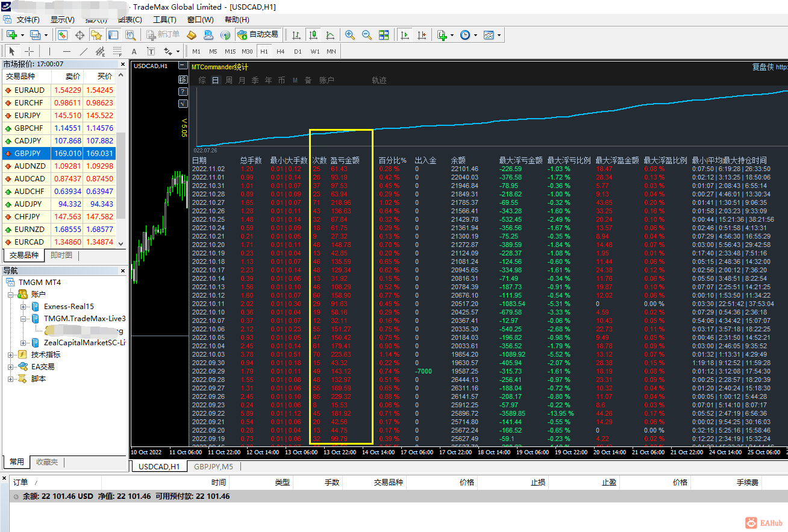Switch chart timeframe to W1

pos(315,51)
